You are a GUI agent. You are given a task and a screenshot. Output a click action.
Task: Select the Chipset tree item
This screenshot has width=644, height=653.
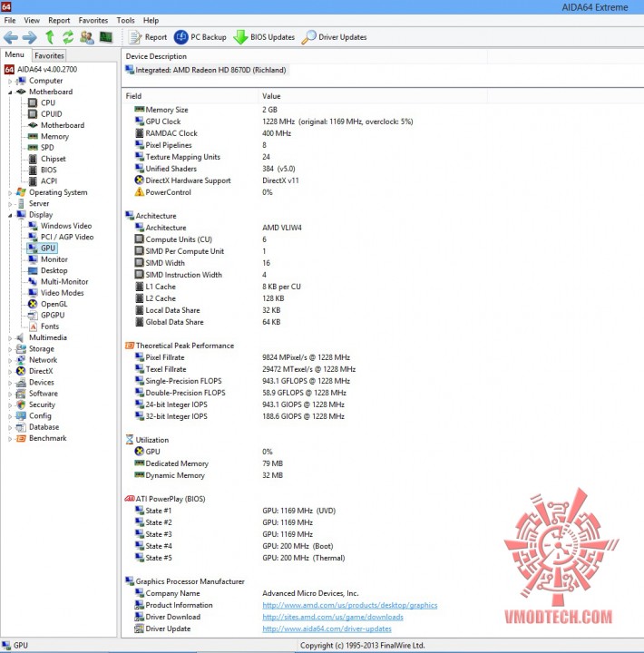tap(46, 159)
